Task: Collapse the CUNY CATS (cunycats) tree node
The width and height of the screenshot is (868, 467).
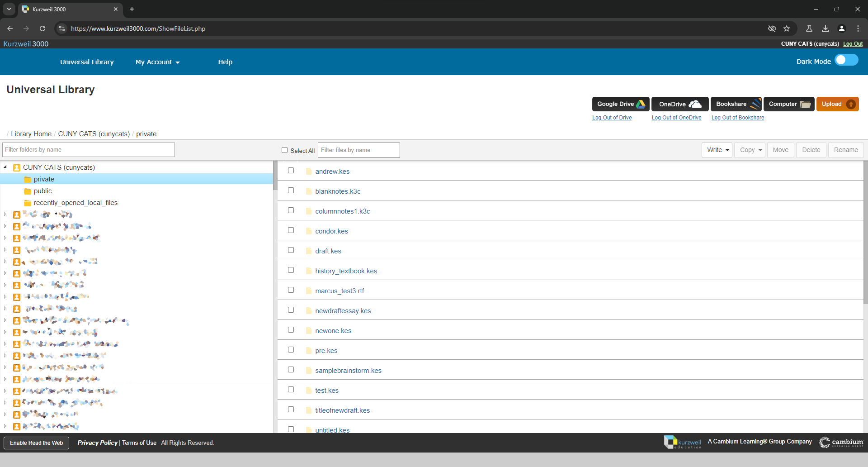Action: [x=5, y=167]
